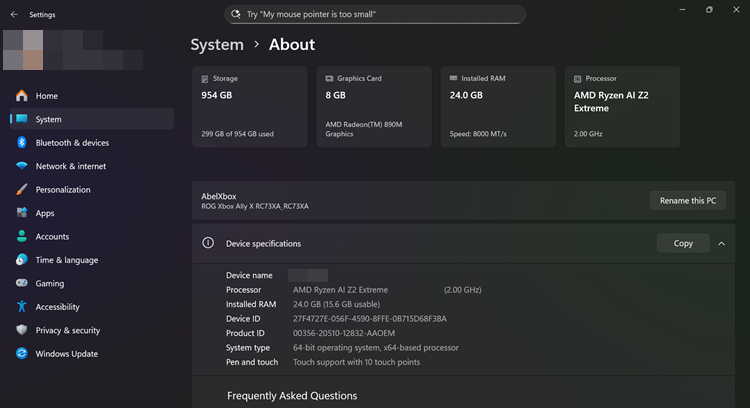Click the Windows Update sync icon
Image resolution: width=750 pixels, height=408 pixels.
click(22, 353)
